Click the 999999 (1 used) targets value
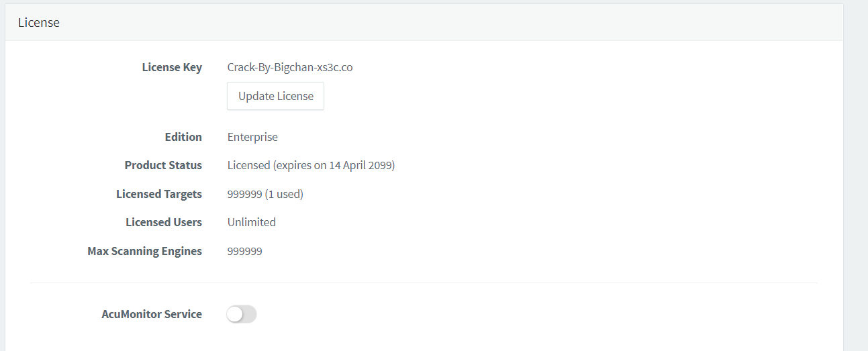 (265, 194)
